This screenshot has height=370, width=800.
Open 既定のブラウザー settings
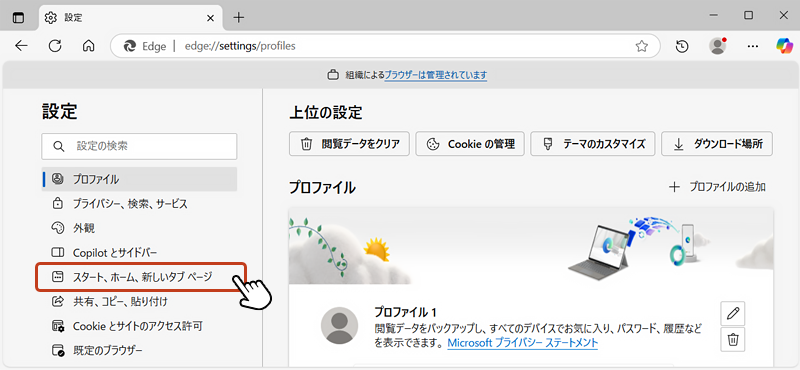[x=139, y=351]
